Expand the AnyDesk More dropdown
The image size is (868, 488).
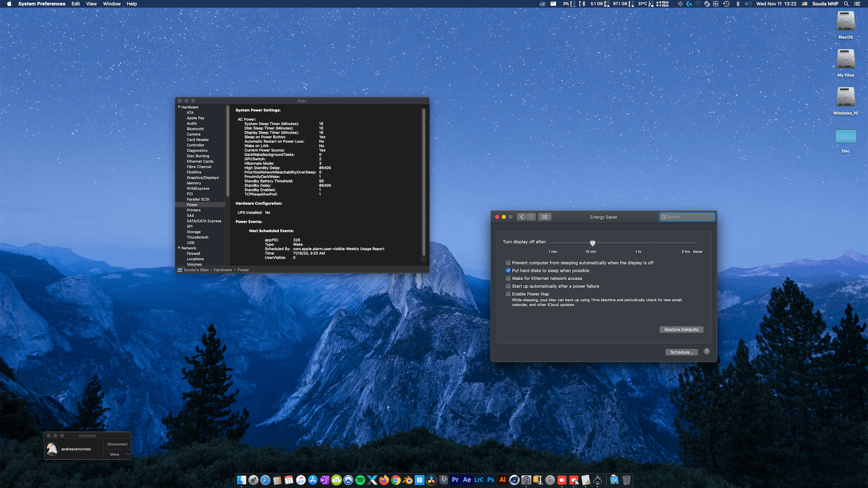pos(118,454)
